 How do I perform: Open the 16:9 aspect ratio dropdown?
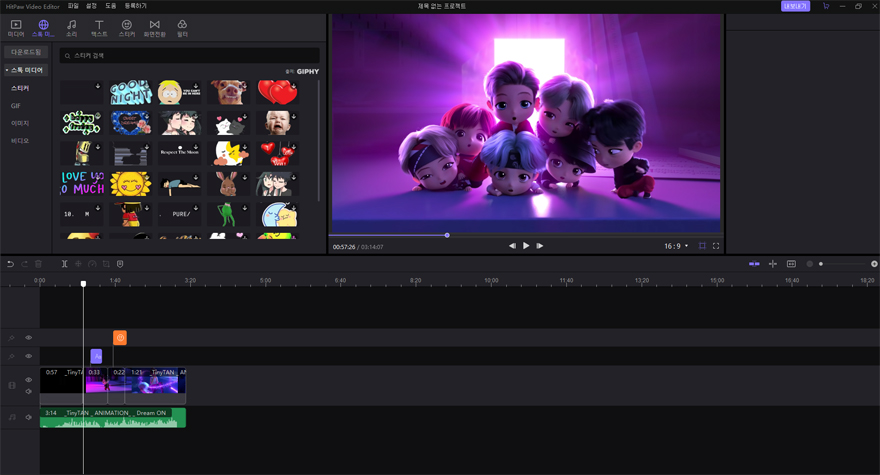(676, 246)
